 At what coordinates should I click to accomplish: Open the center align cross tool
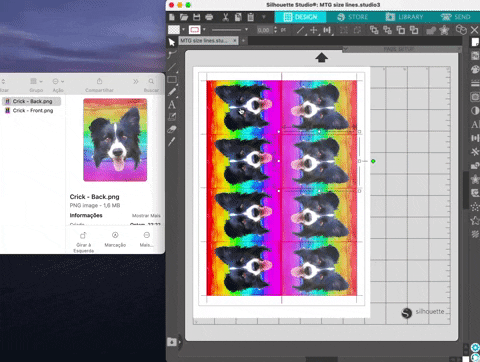coord(314,30)
